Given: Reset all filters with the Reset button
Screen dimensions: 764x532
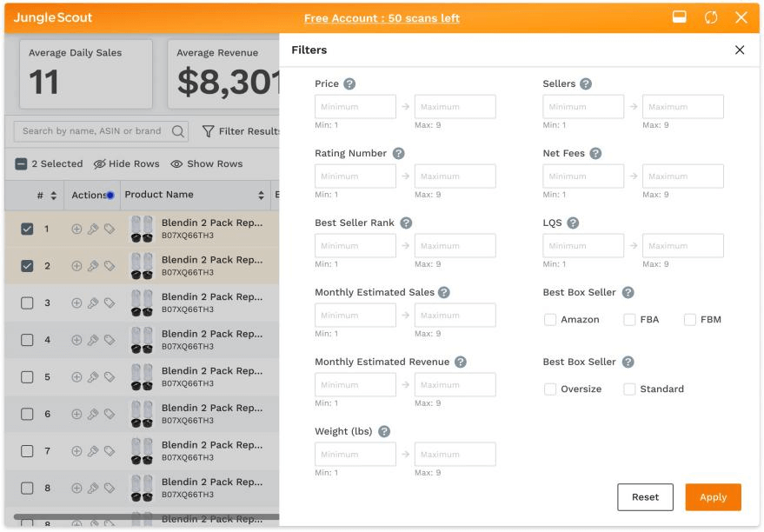Looking at the screenshot, I should [645, 497].
